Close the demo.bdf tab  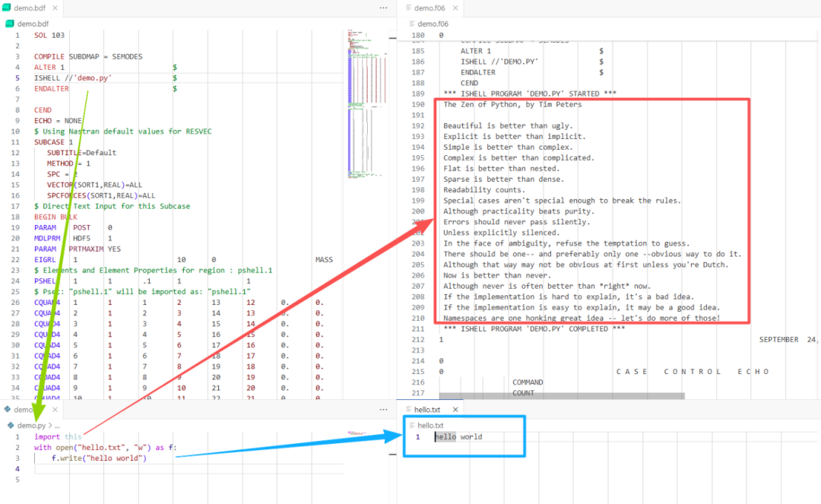point(55,8)
